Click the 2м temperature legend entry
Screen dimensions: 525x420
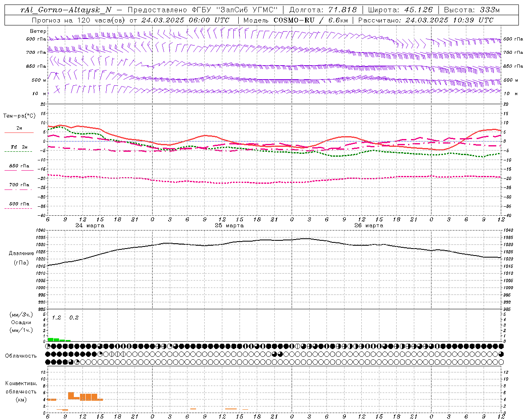coord(19,128)
